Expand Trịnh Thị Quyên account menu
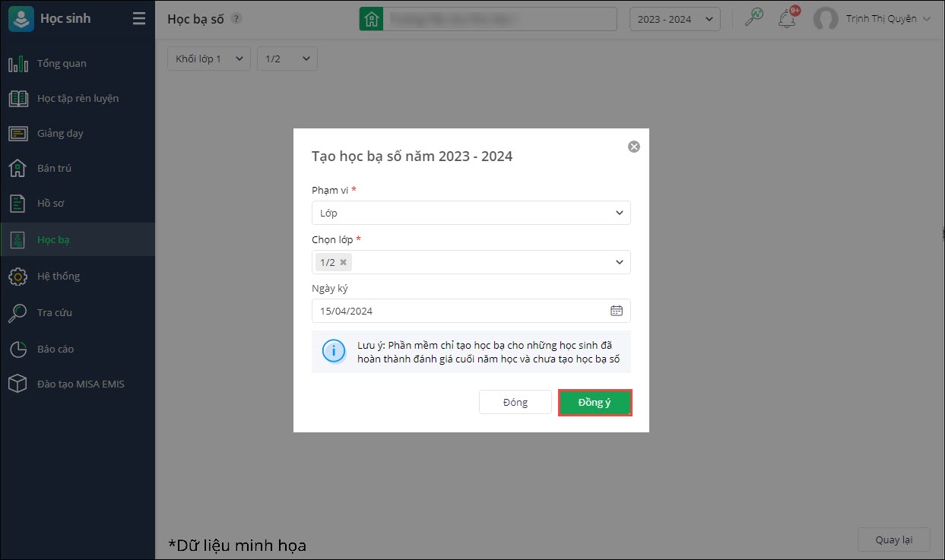945x560 pixels. (888, 19)
